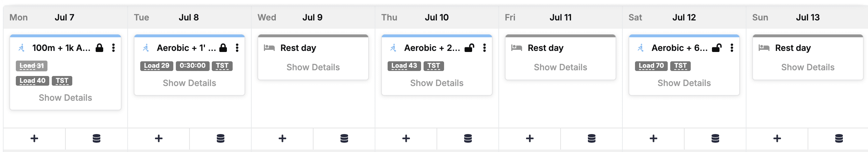Add a workout on Wednesday Jul 9

click(282, 138)
